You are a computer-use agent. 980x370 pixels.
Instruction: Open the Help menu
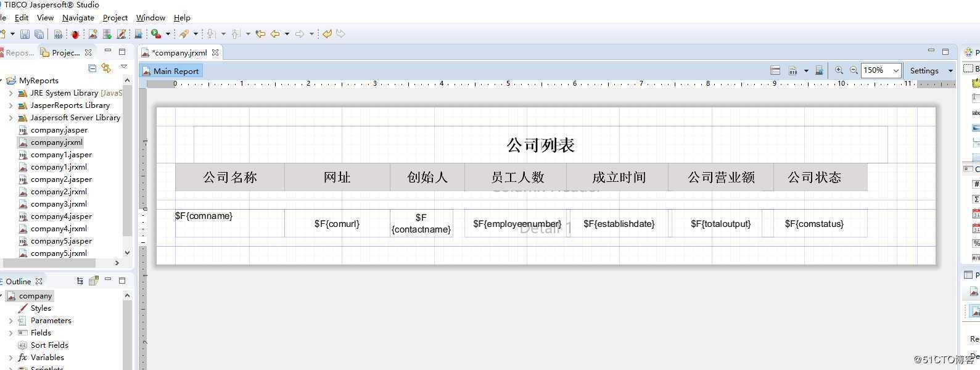[x=182, y=18]
